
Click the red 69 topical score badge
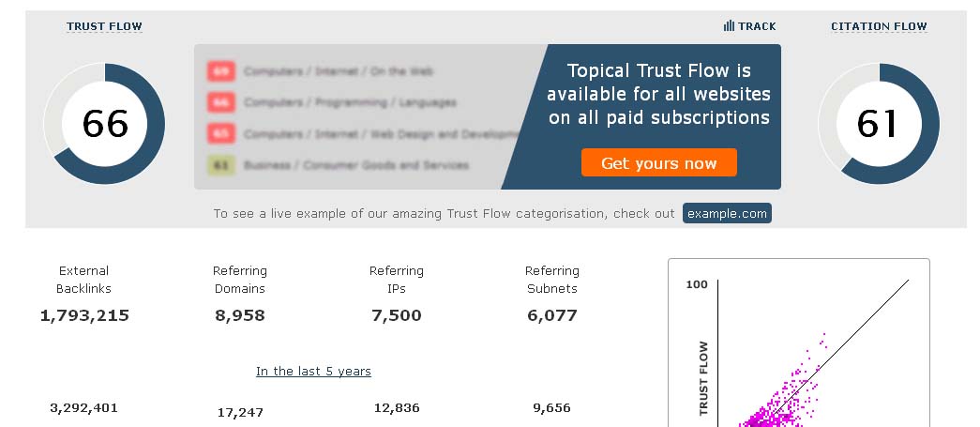pyautogui.click(x=221, y=71)
